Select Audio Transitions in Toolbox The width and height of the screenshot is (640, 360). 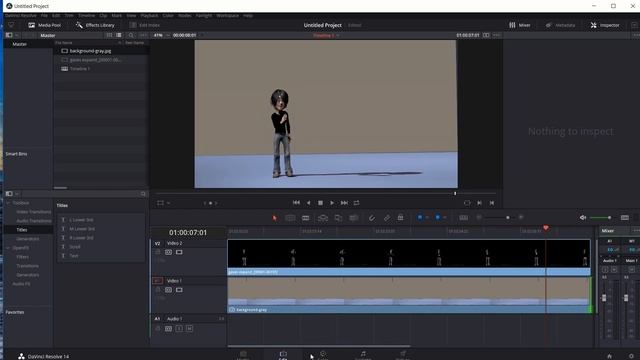(x=33, y=221)
